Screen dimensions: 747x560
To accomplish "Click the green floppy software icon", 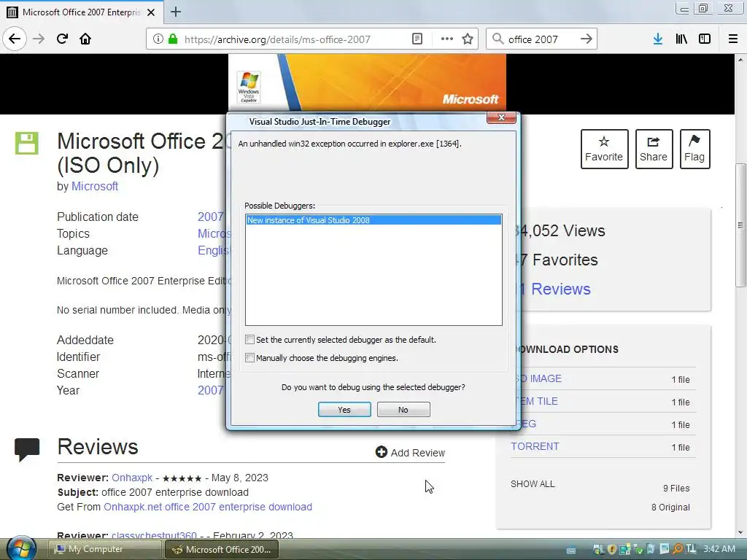I will pyautogui.click(x=27, y=143).
